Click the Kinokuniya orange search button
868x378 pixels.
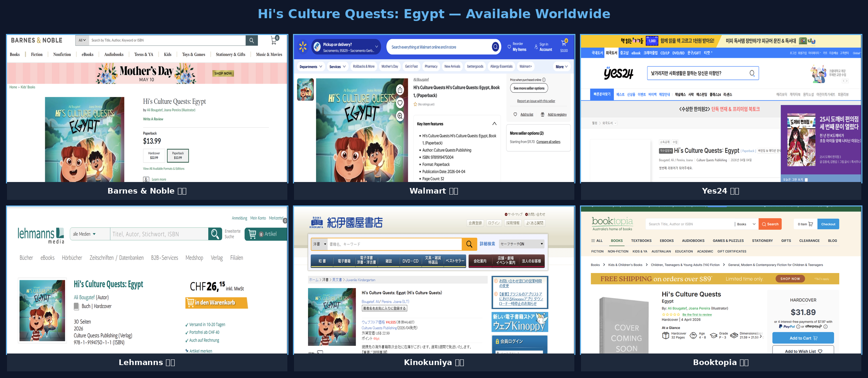pos(469,244)
